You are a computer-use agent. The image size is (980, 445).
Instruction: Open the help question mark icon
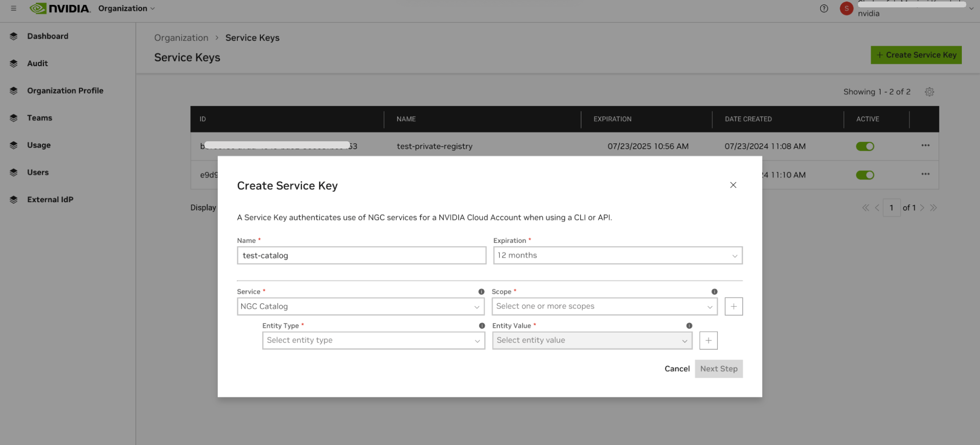point(824,8)
